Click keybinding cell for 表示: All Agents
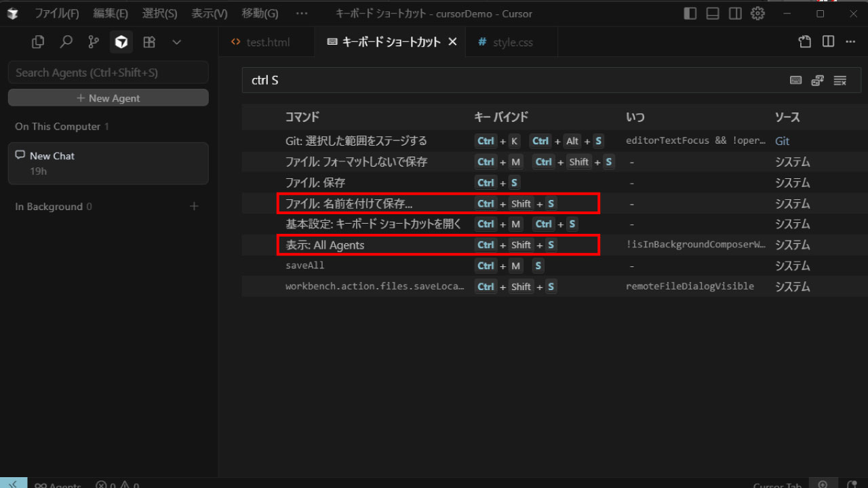868x488 pixels. pyautogui.click(x=516, y=245)
